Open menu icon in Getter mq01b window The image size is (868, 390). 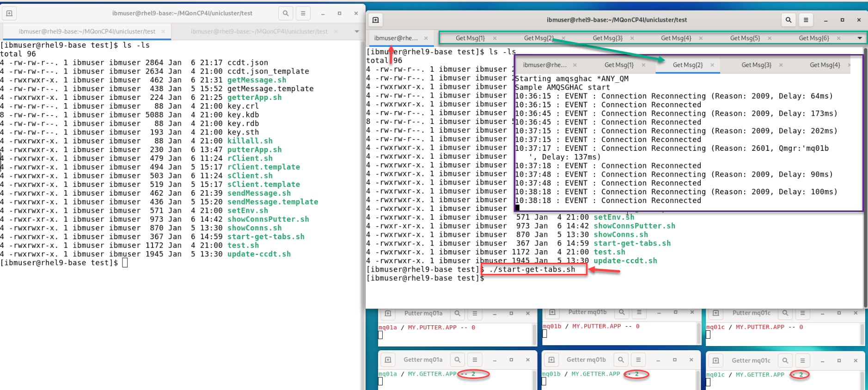click(638, 359)
